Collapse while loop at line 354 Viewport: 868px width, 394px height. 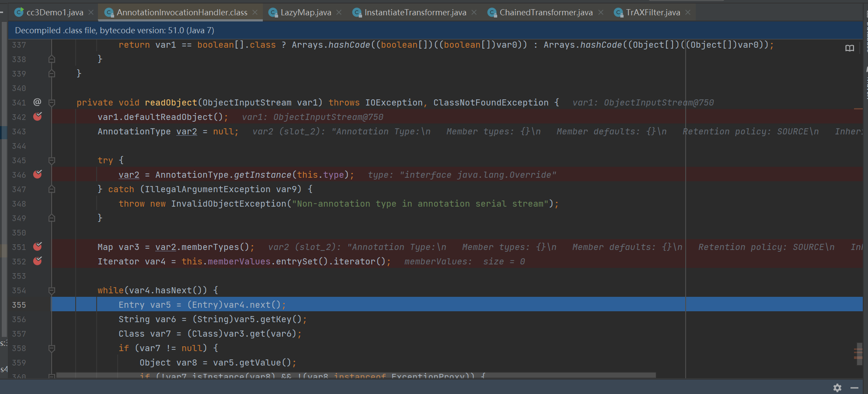[52, 291]
